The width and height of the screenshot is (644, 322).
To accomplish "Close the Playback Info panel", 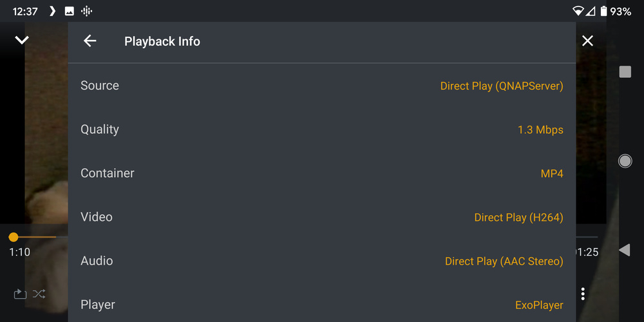I will (587, 41).
